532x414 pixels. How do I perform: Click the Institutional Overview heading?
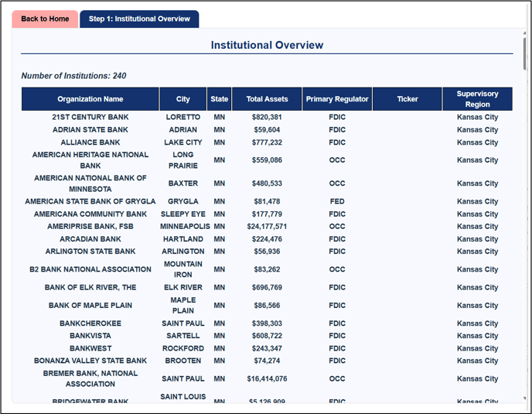pyautogui.click(x=267, y=45)
